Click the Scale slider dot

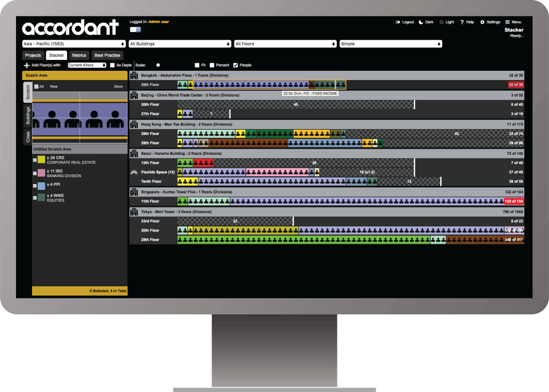tap(158, 65)
